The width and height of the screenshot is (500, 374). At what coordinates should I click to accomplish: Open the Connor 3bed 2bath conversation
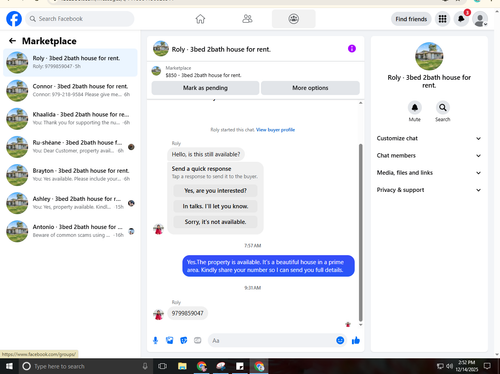point(70,90)
